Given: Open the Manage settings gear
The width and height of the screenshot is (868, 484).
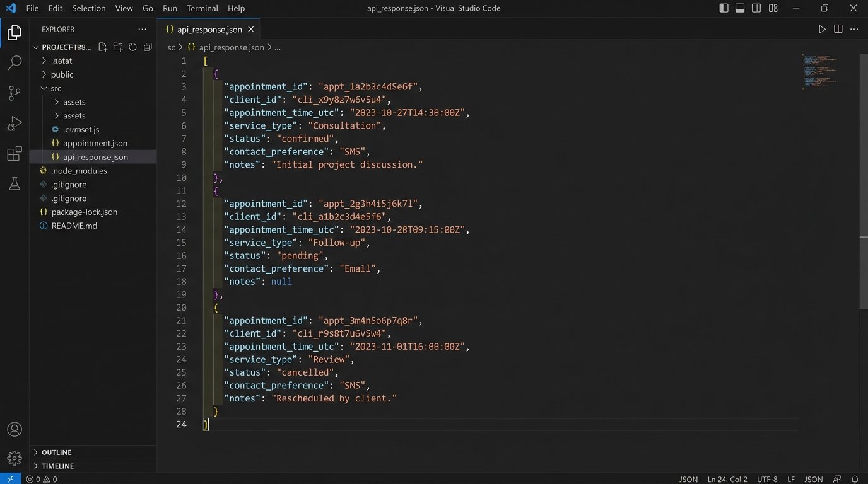Looking at the screenshot, I should 14,458.
